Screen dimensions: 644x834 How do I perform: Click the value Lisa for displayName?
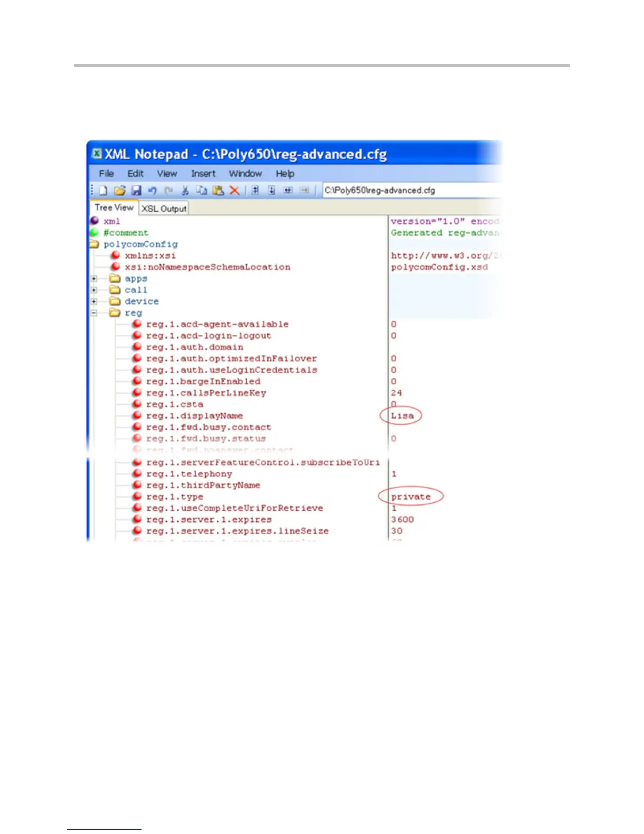point(402,416)
